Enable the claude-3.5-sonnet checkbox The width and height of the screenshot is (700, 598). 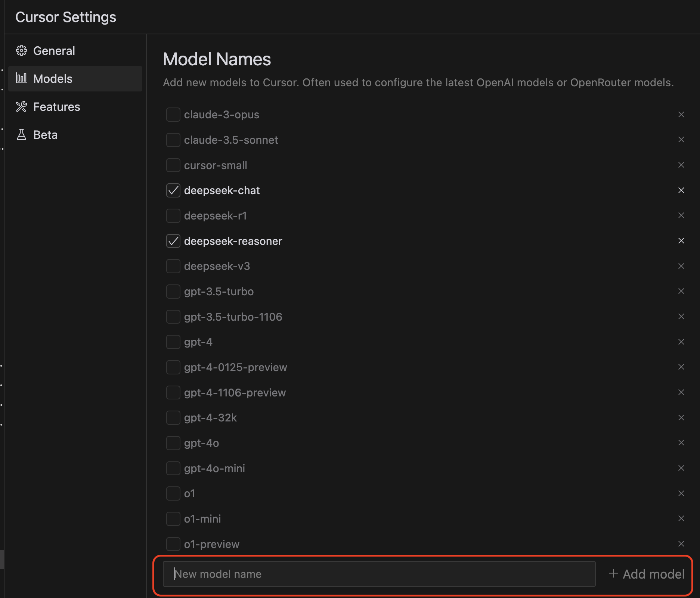pyautogui.click(x=173, y=140)
